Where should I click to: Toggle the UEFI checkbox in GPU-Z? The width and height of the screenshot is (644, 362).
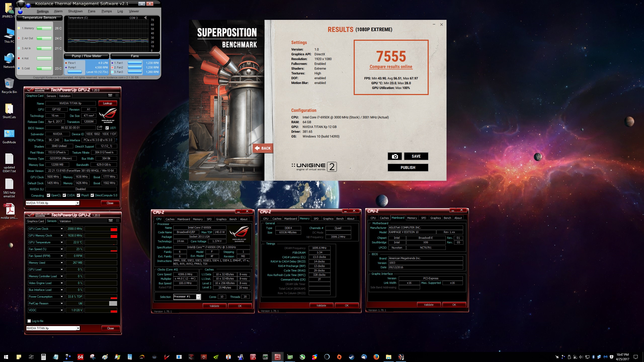[107, 128]
